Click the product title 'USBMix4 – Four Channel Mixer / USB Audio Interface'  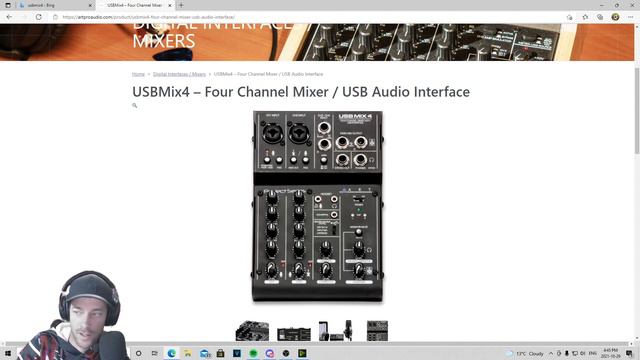click(301, 92)
